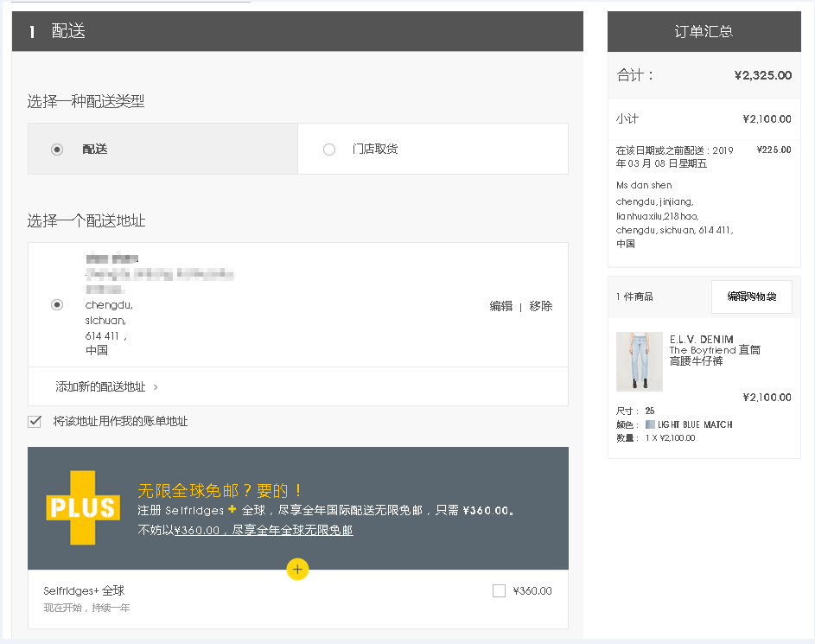The height and width of the screenshot is (644, 815).
Task: Open the jeans product thumbnail
Action: tap(639, 361)
